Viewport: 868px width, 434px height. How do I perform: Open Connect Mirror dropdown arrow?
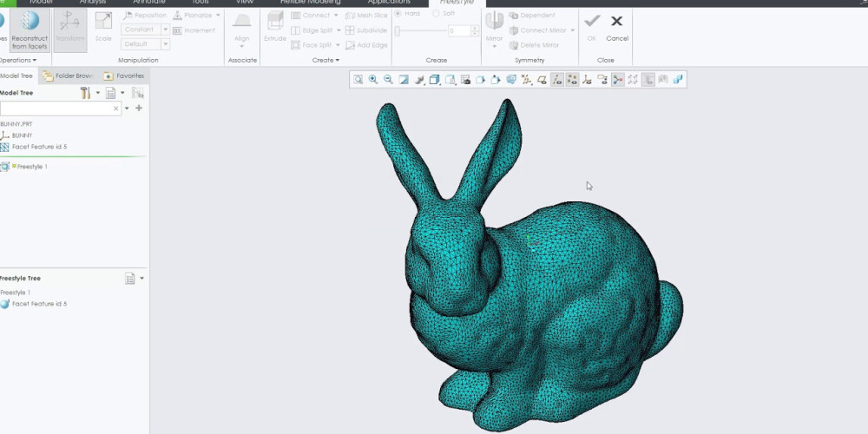[x=572, y=30]
